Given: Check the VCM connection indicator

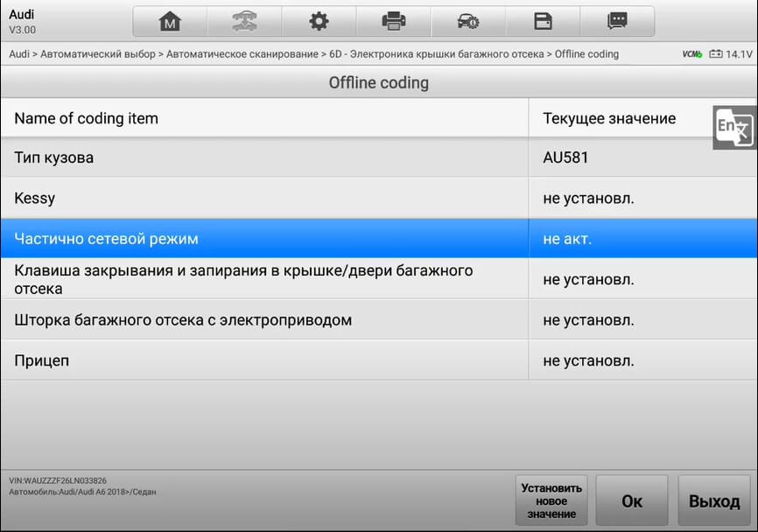Looking at the screenshot, I should tap(692, 54).
